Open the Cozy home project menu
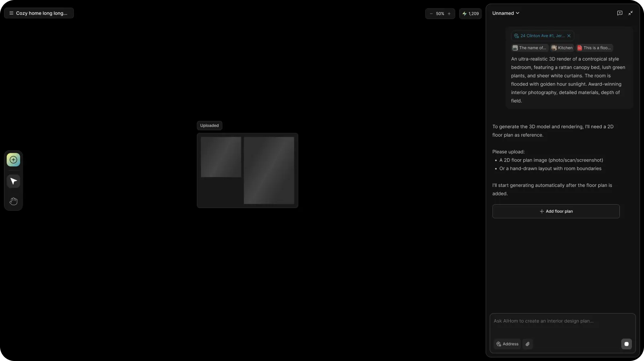The height and width of the screenshot is (361, 644). coord(39,13)
